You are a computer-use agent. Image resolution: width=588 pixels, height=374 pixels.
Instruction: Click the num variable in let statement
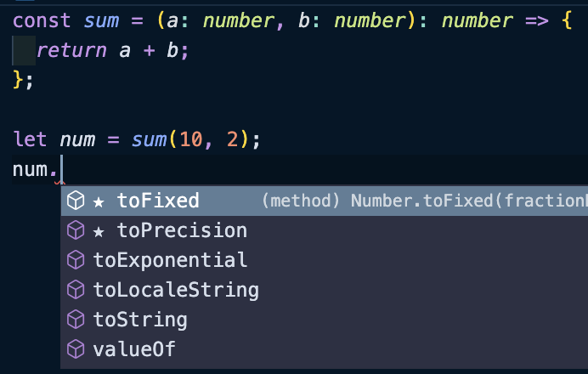[x=77, y=140]
